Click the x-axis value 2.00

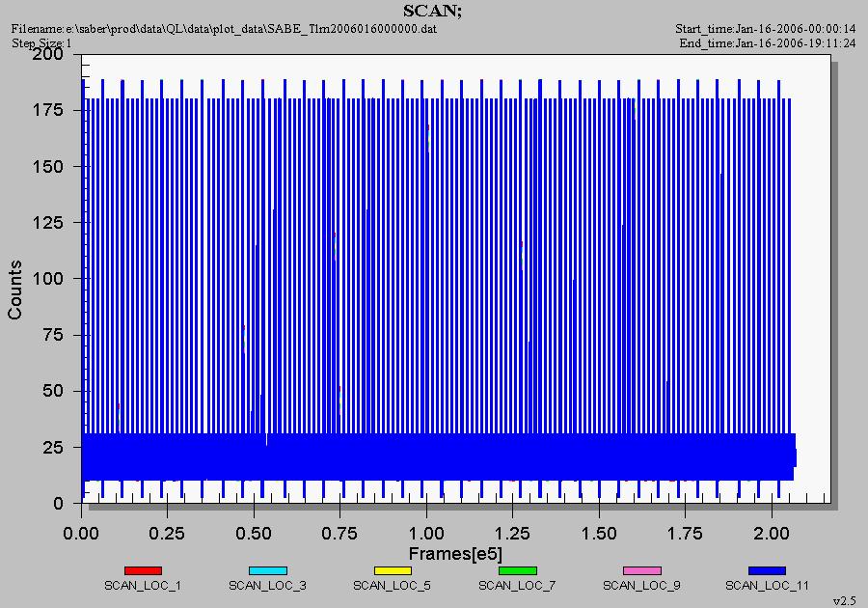click(x=772, y=534)
